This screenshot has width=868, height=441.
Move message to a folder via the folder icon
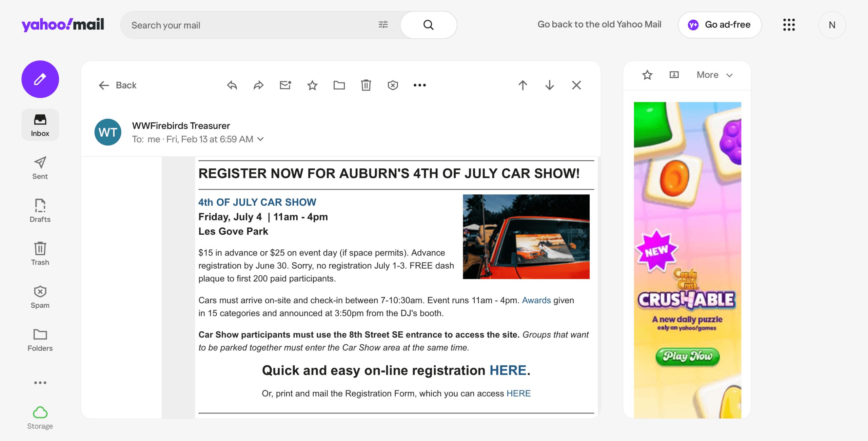coord(339,85)
